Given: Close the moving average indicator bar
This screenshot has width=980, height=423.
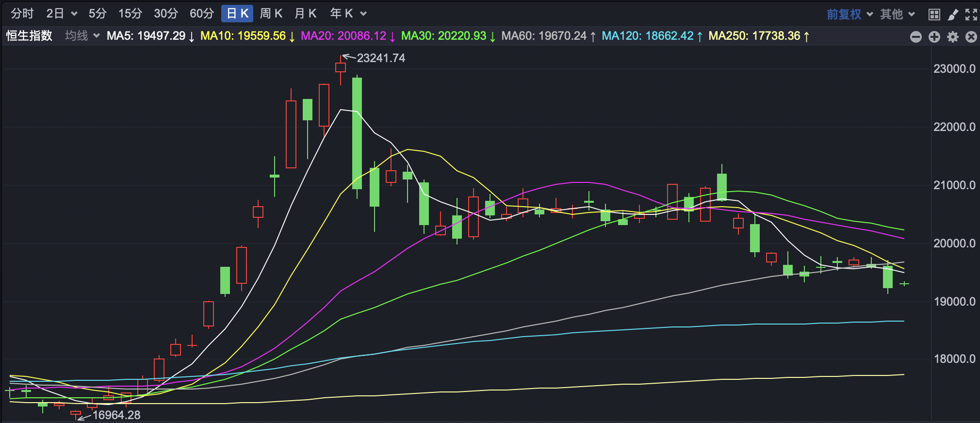Looking at the screenshot, I should click(x=971, y=37).
